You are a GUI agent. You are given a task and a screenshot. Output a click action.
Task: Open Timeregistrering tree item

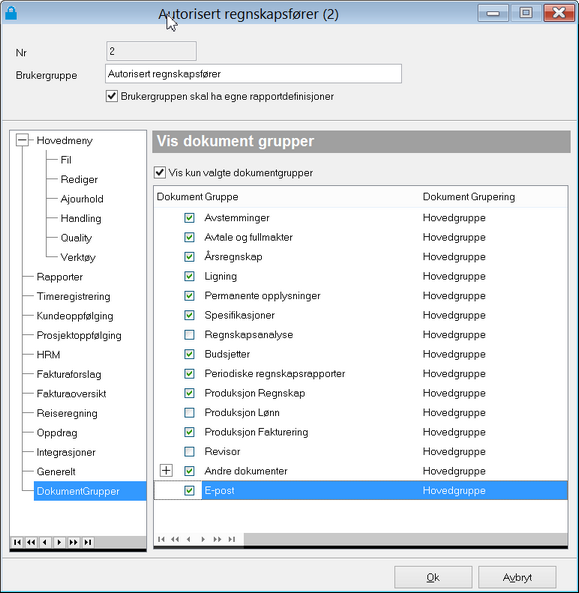coord(73,296)
